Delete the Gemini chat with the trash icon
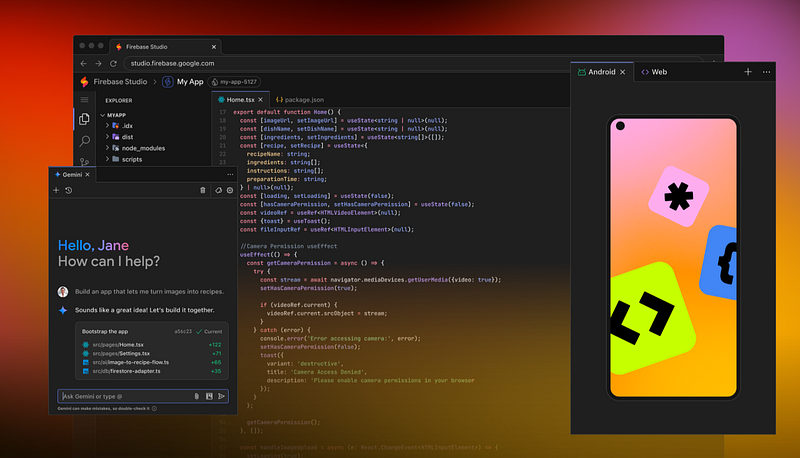Image resolution: width=800 pixels, height=458 pixels. point(203,190)
